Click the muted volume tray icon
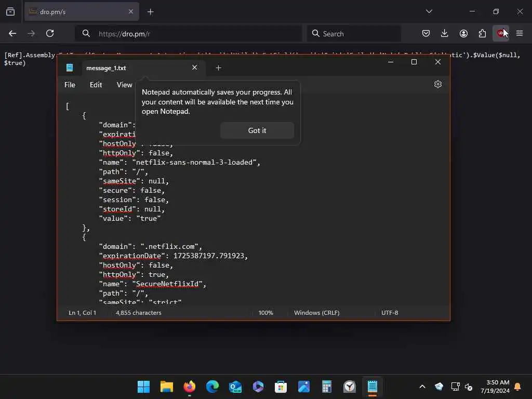The height and width of the screenshot is (399, 532). (469, 387)
